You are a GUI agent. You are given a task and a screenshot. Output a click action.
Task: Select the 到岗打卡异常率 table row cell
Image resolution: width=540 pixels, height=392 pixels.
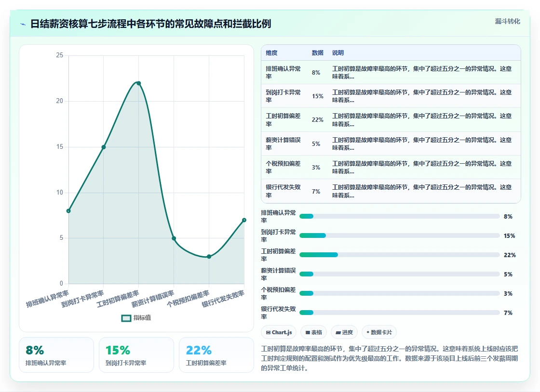coord(283,96)
